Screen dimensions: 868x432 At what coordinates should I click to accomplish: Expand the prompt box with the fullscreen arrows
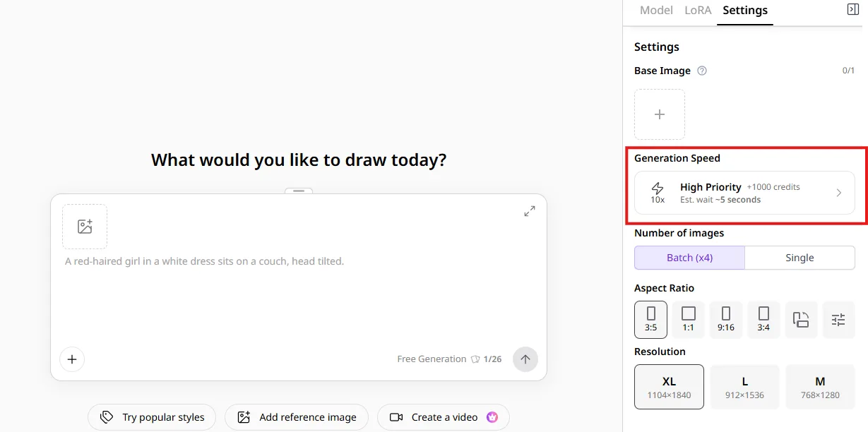coord(529,211)
